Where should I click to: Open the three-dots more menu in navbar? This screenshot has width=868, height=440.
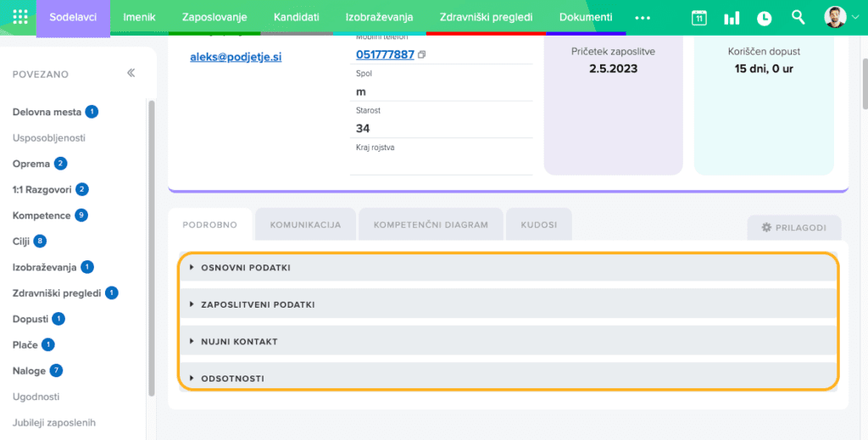pyautogui.click(x=643, y=18)
